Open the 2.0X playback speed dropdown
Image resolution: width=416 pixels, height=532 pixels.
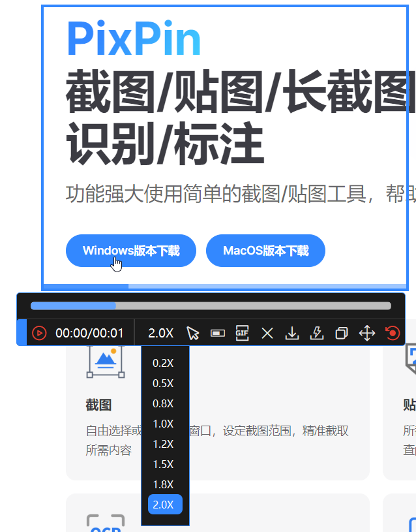(x=160, y=333)
